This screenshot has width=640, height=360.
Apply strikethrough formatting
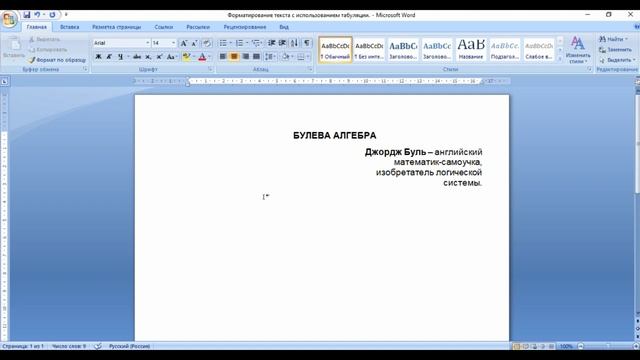pos(137,57)
